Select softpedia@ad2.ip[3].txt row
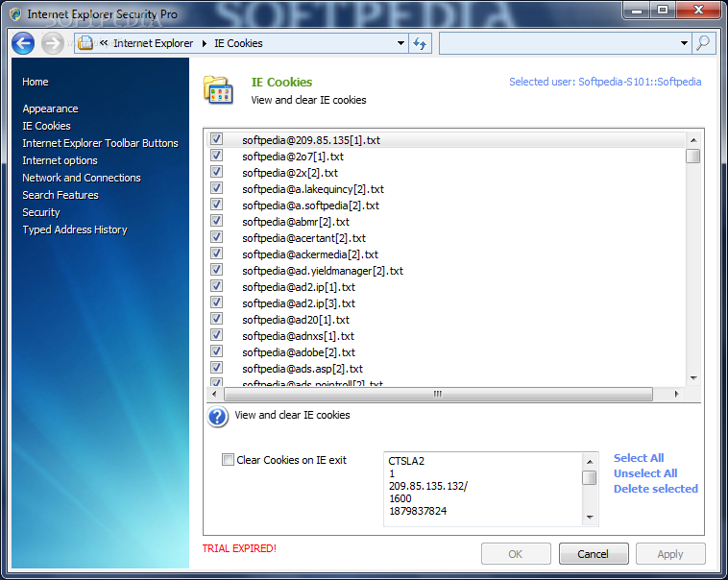The image size is (728, 580). pyautogui.click(x=446, y=303)
